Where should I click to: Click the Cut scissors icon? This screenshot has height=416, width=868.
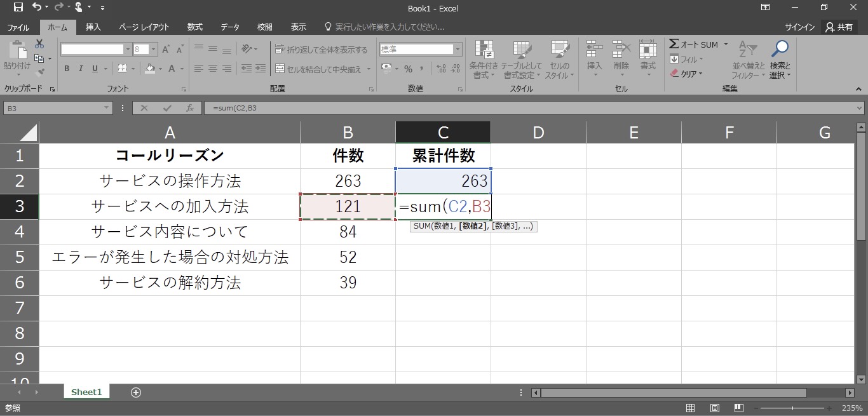click(39, 44)
